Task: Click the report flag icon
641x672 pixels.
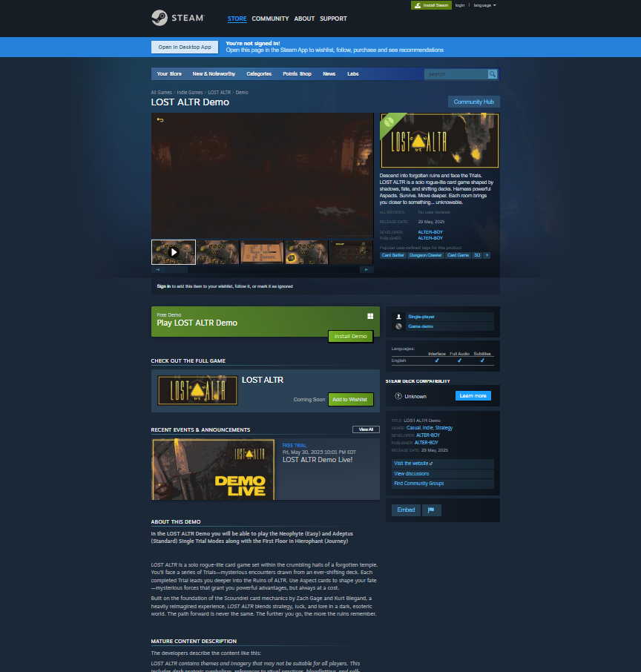Action: pos(432,510)
